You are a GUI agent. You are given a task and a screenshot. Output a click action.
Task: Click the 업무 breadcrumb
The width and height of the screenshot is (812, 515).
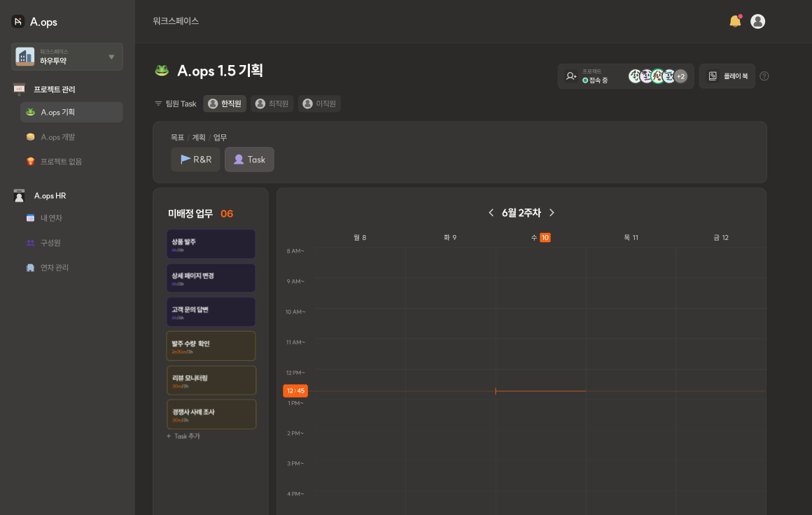coord(220,137)
